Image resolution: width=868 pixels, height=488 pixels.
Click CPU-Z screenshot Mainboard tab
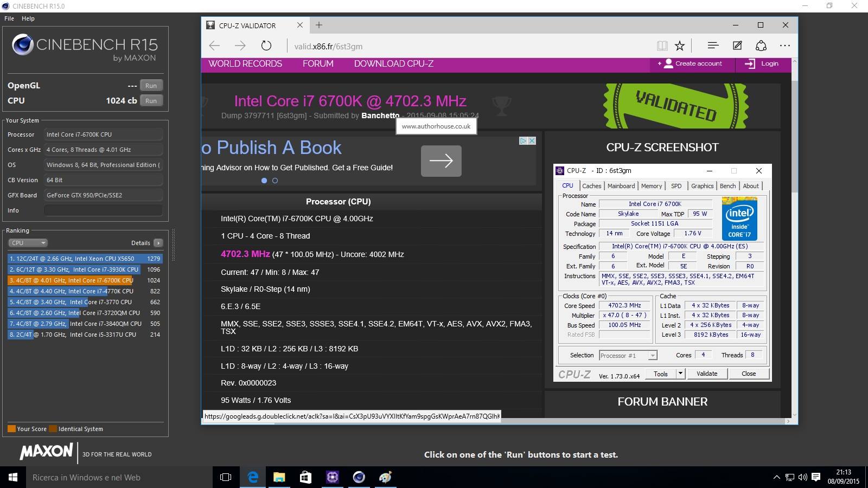click(621, 186)
